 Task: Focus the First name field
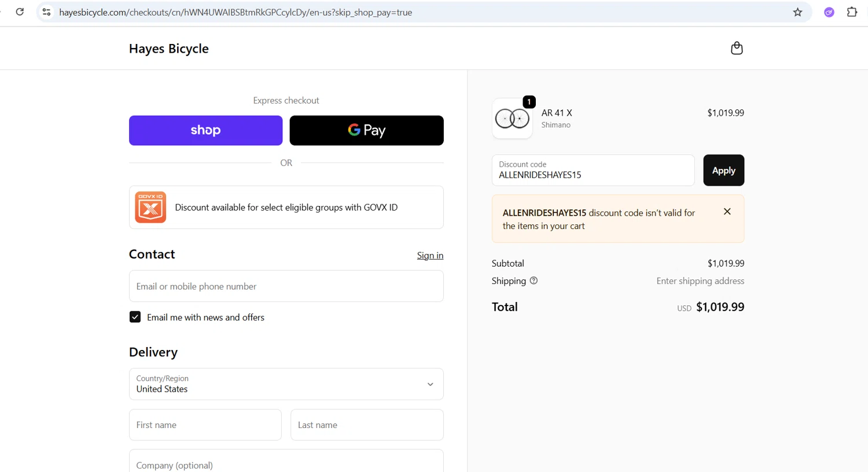click(205, 425)
